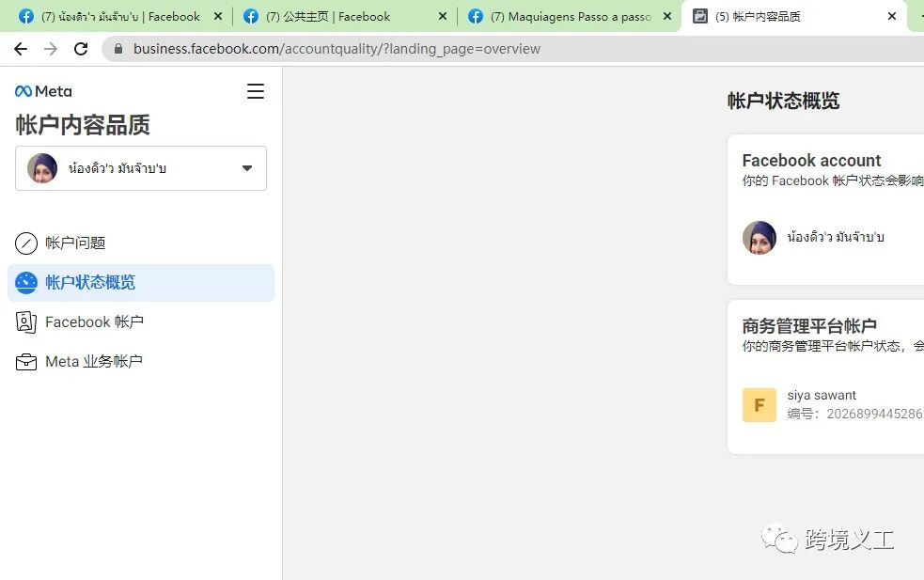Open the hamburger menu
This screenshot has height=580, width=924.
[x=255, y=91]
